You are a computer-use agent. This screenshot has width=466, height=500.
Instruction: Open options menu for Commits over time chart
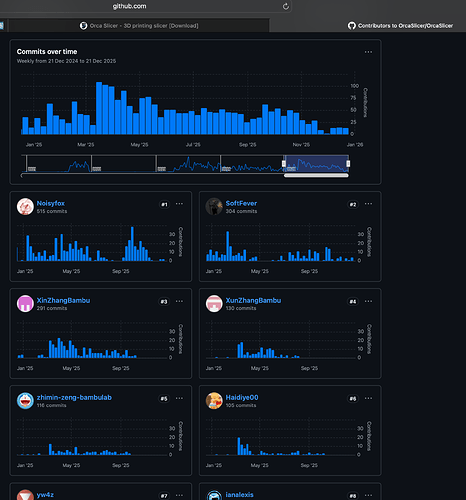pyautogui.click(x=368, y=52)
